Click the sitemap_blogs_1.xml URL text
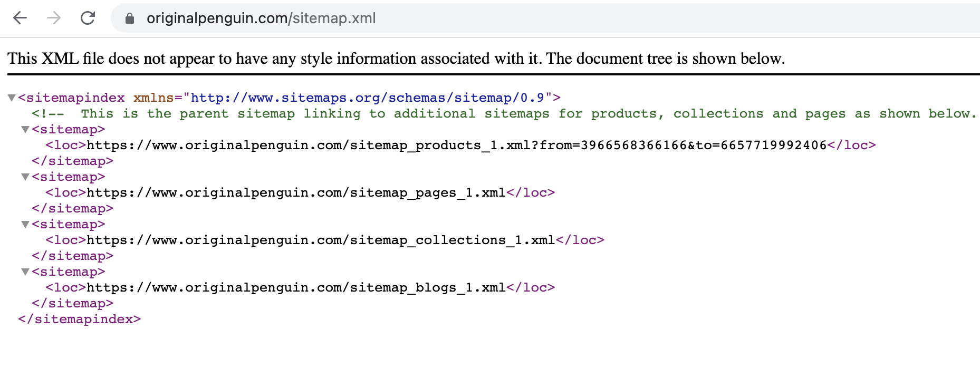The width and height of the screenshot is (980, 368). [296, 287]
